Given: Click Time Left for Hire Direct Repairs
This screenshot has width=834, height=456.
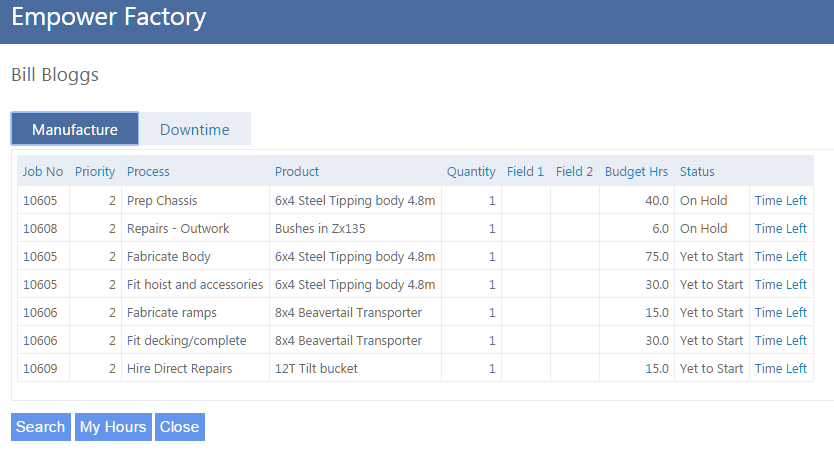Looking at the screenshot, I should (x=780, y=369).
